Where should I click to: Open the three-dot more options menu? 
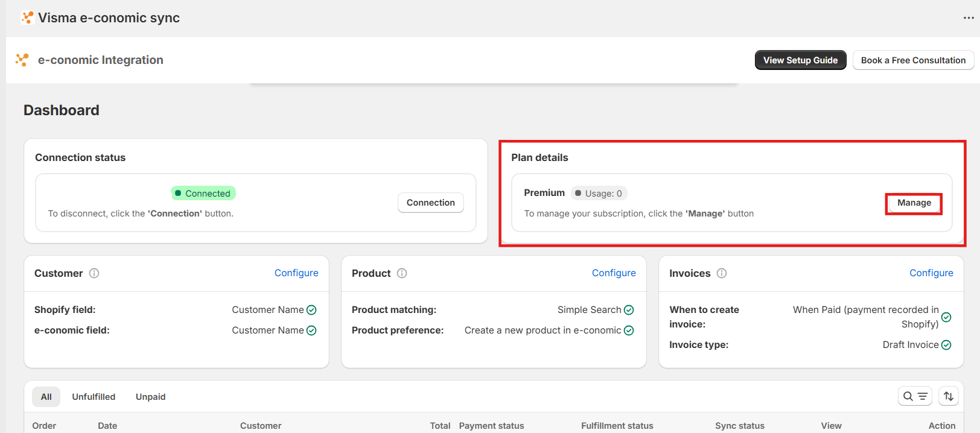(x=969, y=18)
